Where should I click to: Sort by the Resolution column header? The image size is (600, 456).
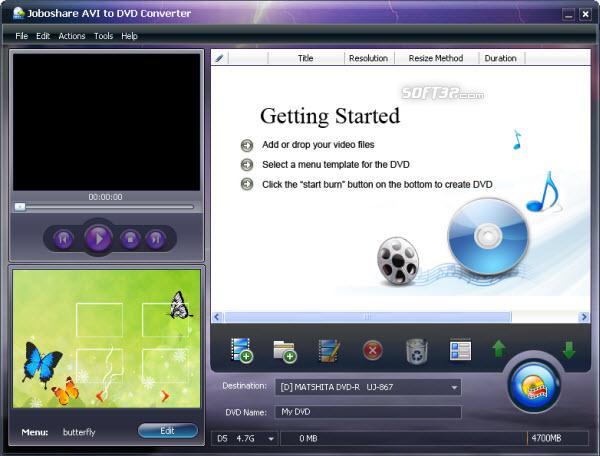coord(368,58)
